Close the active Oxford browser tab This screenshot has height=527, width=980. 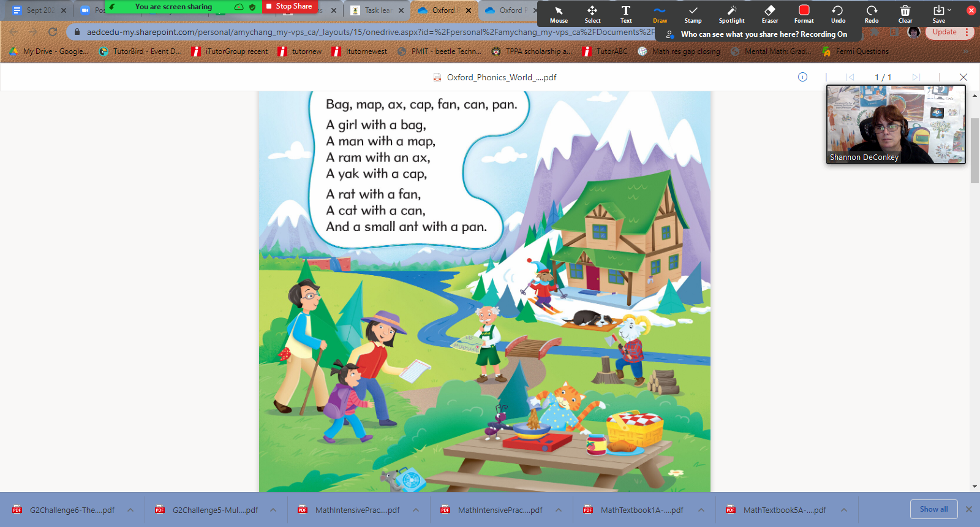(x=469, y=10)
